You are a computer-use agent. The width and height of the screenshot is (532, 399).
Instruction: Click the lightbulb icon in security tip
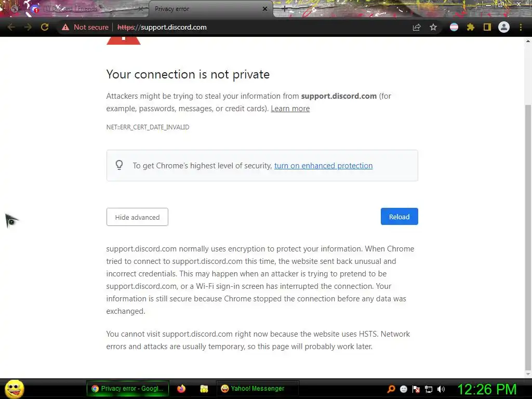(x=119, y=165)
